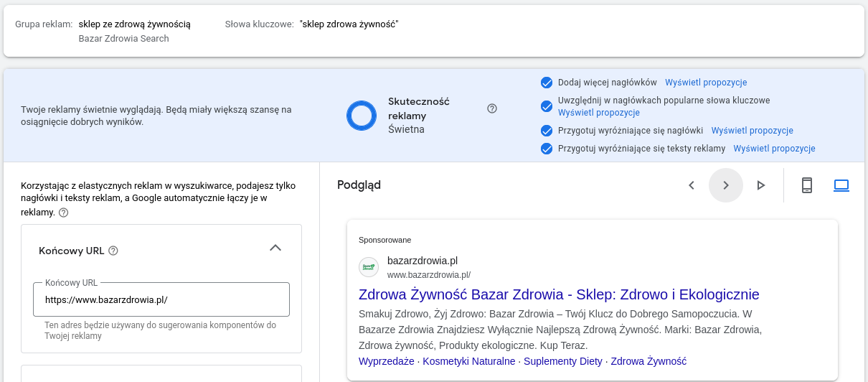Screen dimensions: 868x382
Task: Switch preview to mobile phone view
Action: 807,185
